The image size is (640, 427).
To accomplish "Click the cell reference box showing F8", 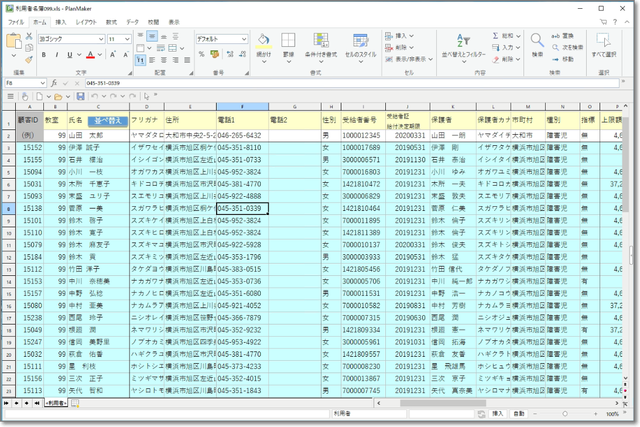I will (x=22, y=83).
